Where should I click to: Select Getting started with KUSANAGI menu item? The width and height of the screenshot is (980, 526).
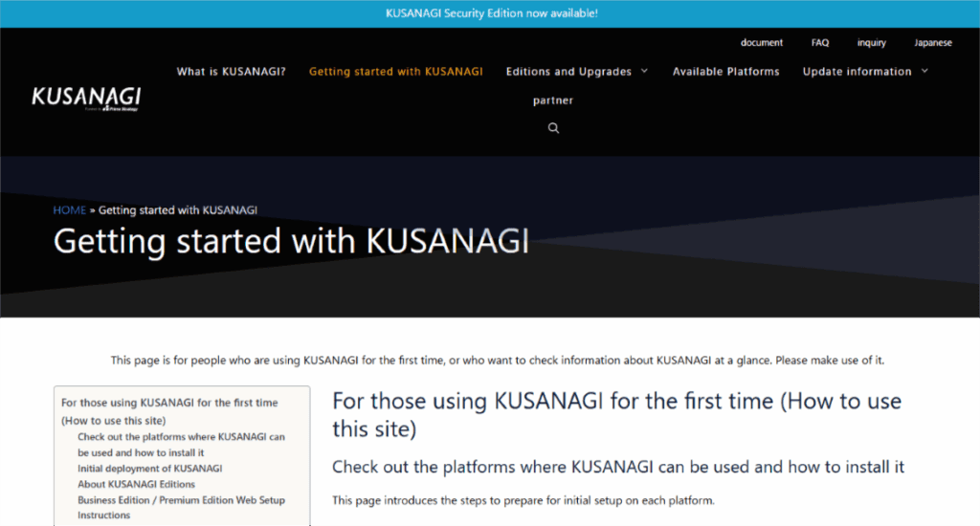pyautogui.click(x=395, y=71)
